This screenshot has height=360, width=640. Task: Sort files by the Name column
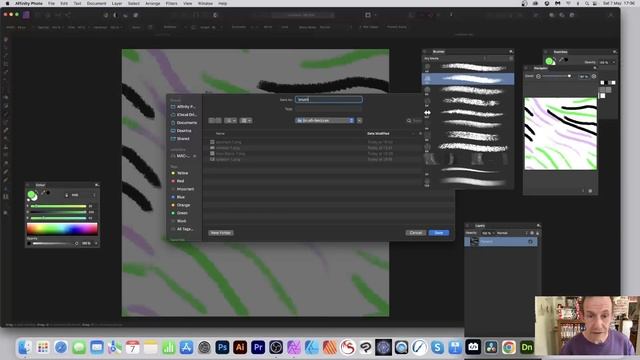(x=220, y=133)
